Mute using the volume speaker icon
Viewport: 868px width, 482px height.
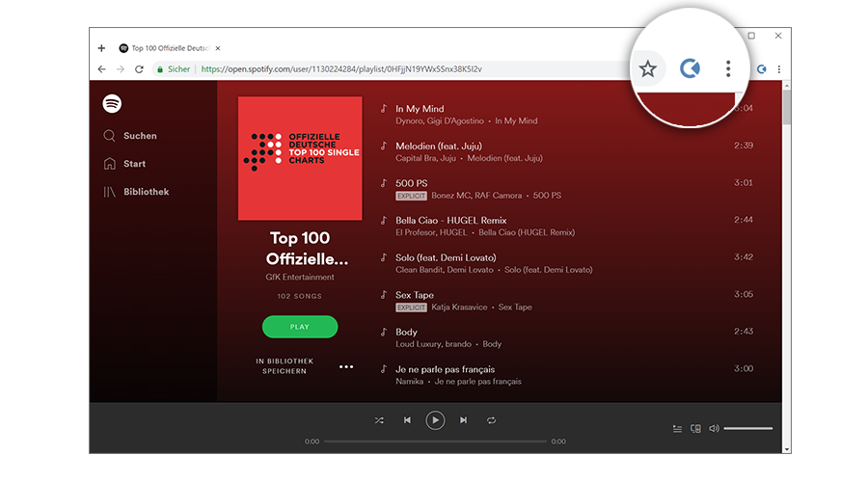point(714,428)
